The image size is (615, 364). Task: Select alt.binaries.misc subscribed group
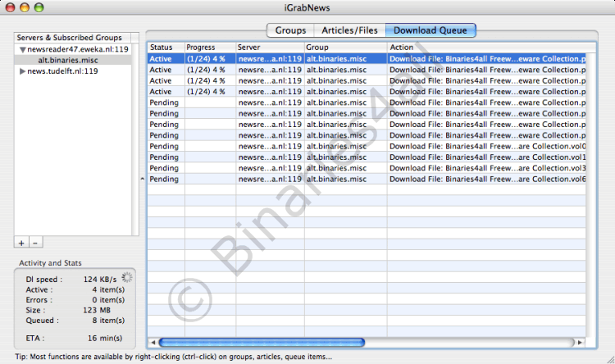[x=68, y=60]
